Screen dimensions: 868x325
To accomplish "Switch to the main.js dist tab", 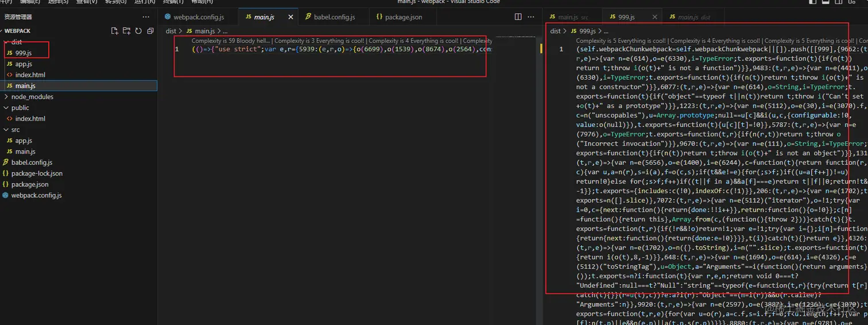I will click(x=694, y=17).
